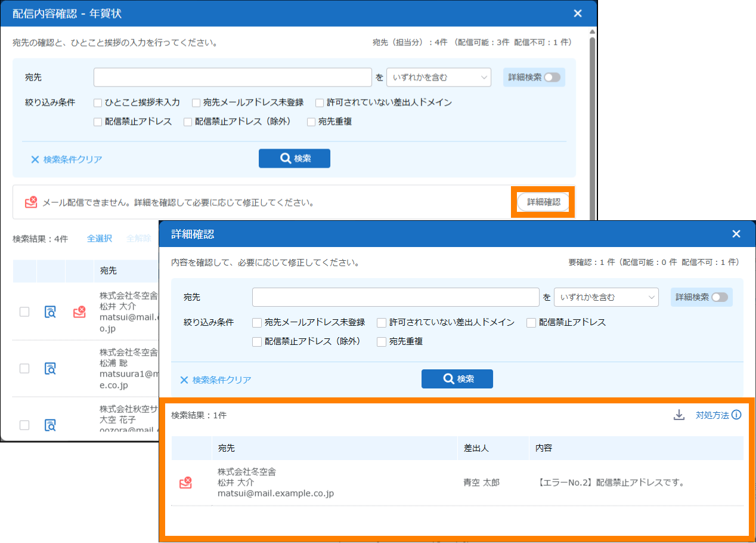Image resolution: width=756 pixels, height=543 pixels.
Task: Expand いずれかを含む dropdown in 配信内容確認 dialog
Action: [438, 78]
